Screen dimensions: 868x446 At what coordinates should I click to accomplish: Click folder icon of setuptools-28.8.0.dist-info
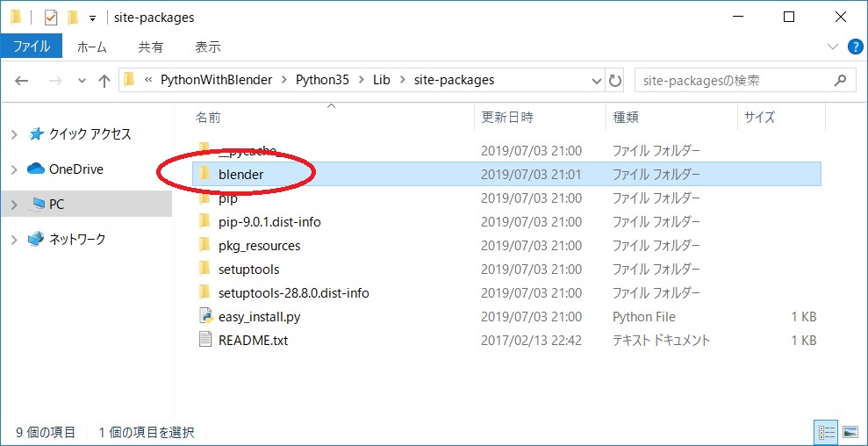coord(204,292)
